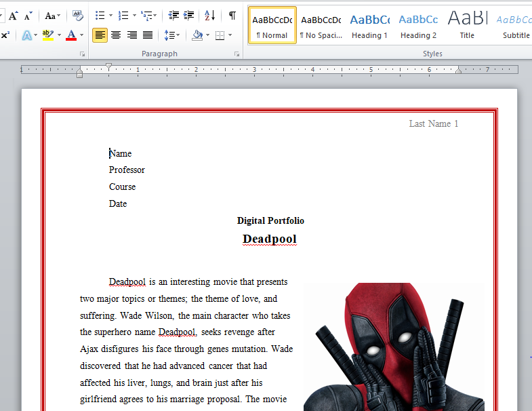The image size is (532, 411).
Task: Click the Date line
Action: pos(118,203)
